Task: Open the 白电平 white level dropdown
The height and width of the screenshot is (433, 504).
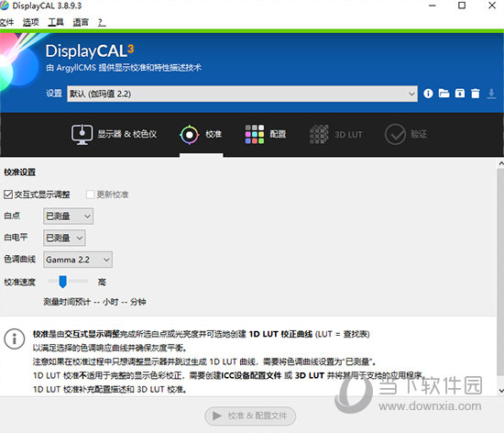Action: (x=64, y=238)
